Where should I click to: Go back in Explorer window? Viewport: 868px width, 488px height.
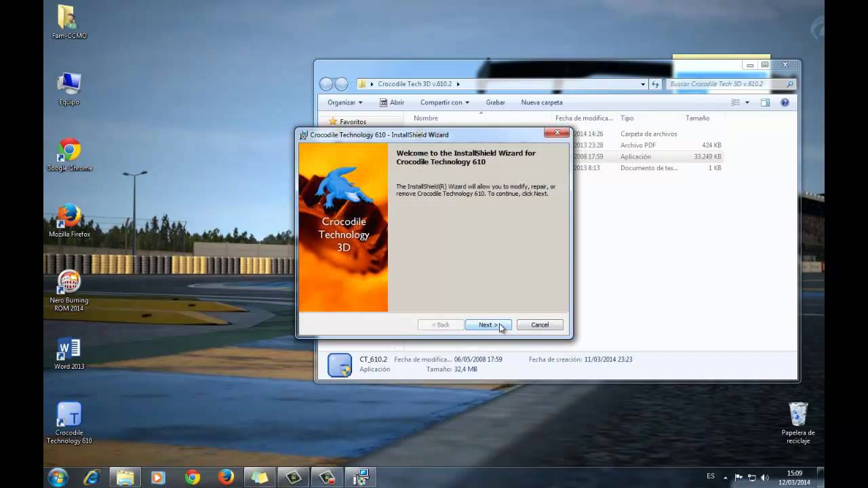(326, 84)
